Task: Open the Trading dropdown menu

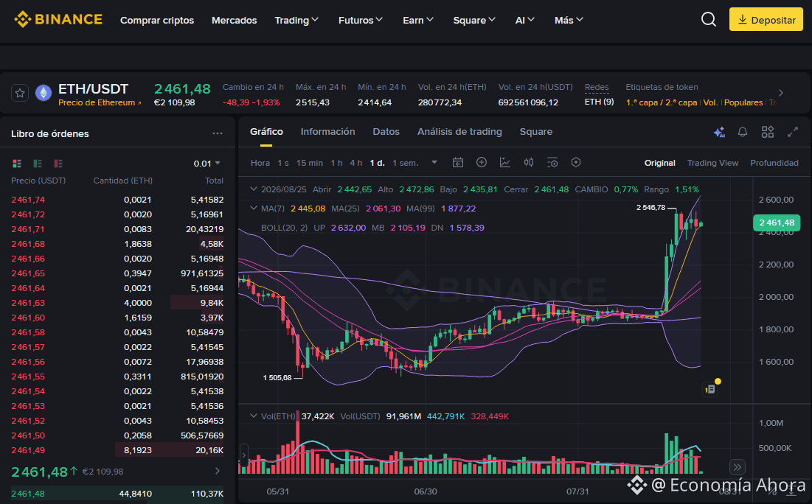Action: (x=296, y=20)
